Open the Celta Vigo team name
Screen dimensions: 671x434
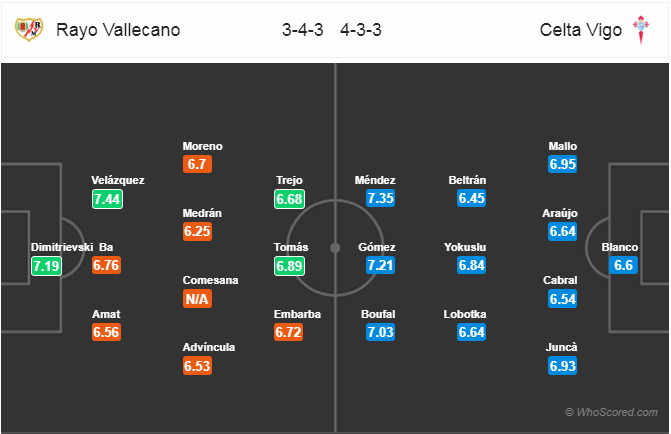click(x=581, y=30)
